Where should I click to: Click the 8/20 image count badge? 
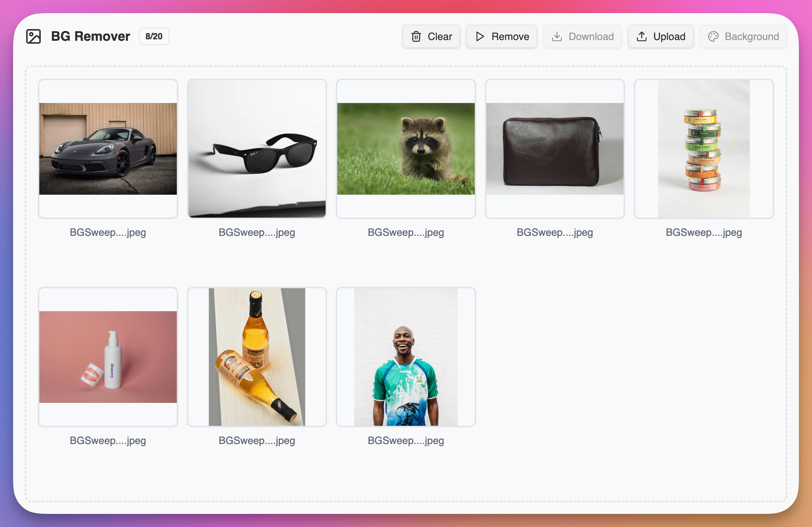point(154,36)
